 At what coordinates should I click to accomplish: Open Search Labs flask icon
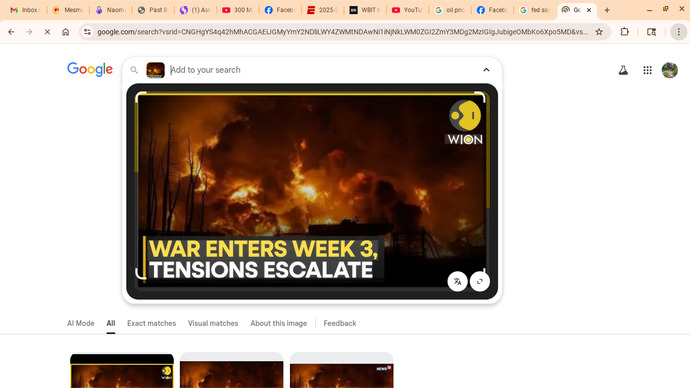[x=623, y=70]
